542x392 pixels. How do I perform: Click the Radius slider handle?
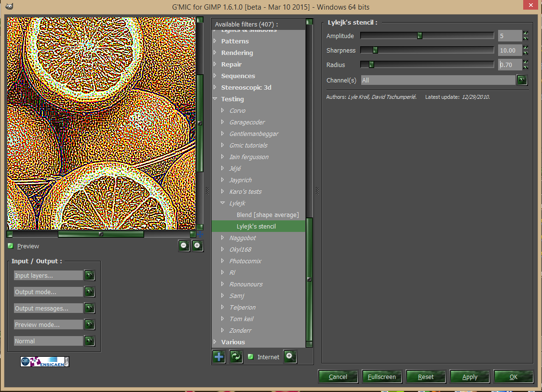(371, 65)
